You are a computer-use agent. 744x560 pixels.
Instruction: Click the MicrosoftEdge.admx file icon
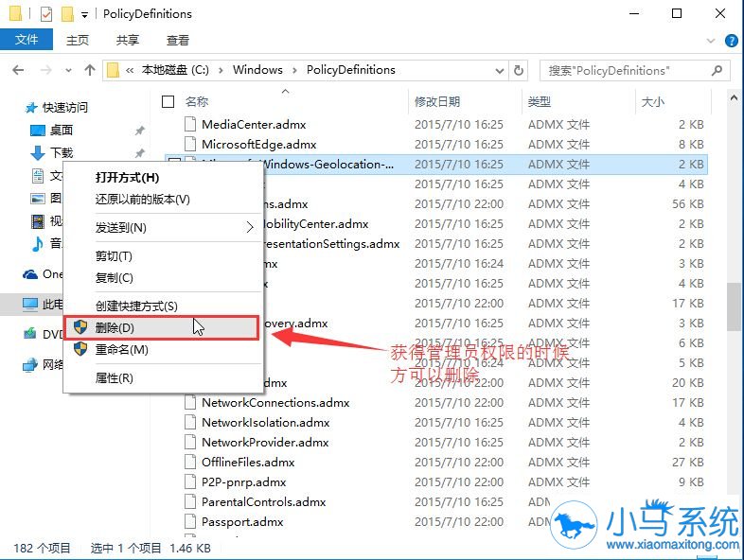[x=190, y=144]
